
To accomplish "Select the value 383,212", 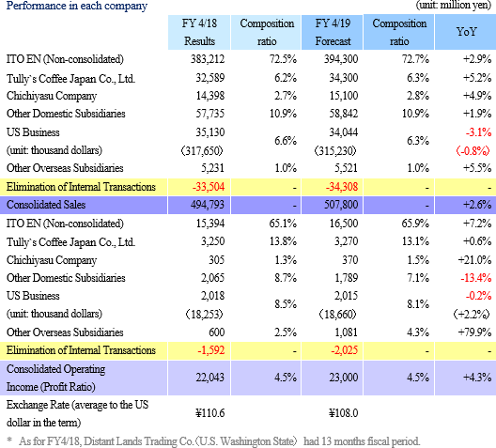I will pos(208,59).
